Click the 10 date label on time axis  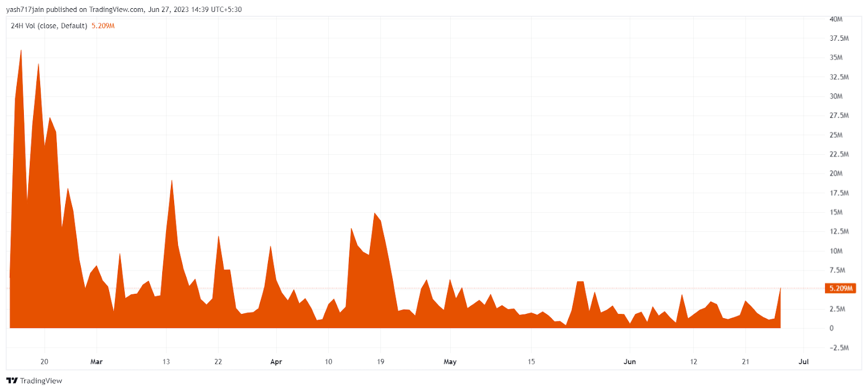coord(329,362)
